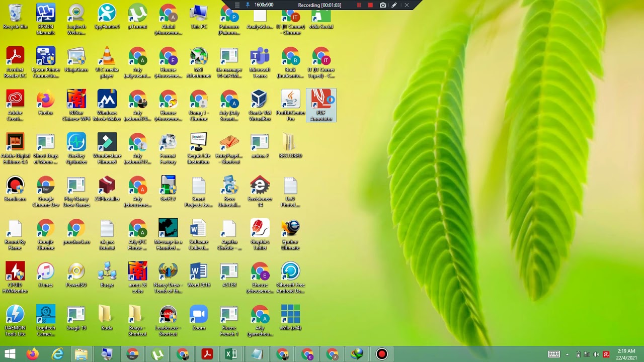Select the NJStar Chinese WP6 desktop icon
This screenshot has height=362, width=644.
coord(76,106)
